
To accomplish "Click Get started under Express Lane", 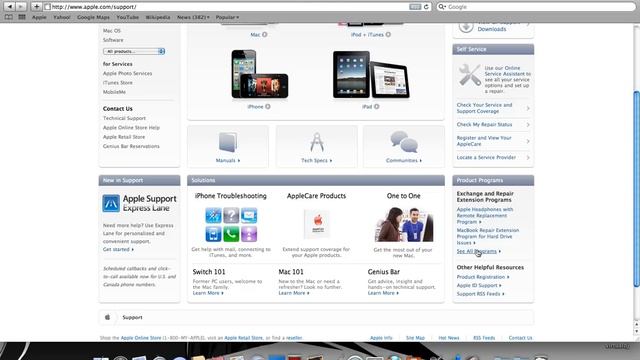I will (x=118, y=249).
